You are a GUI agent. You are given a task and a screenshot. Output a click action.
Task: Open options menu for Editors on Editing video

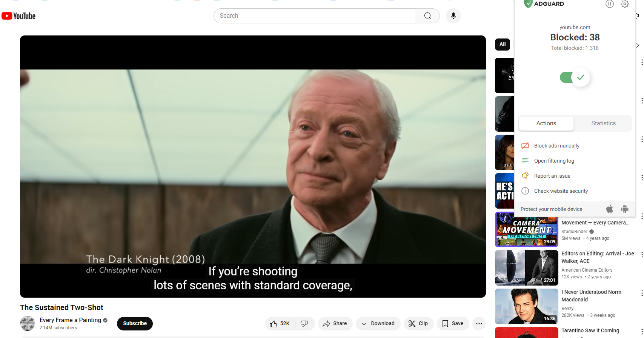(642, 255)
